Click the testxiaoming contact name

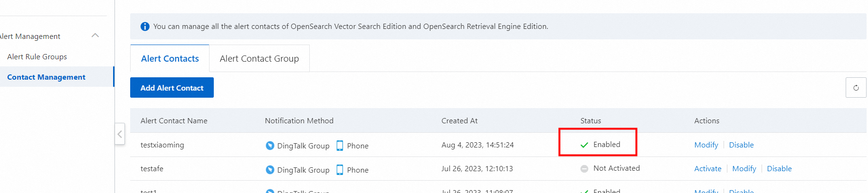(x=162, y=145)
